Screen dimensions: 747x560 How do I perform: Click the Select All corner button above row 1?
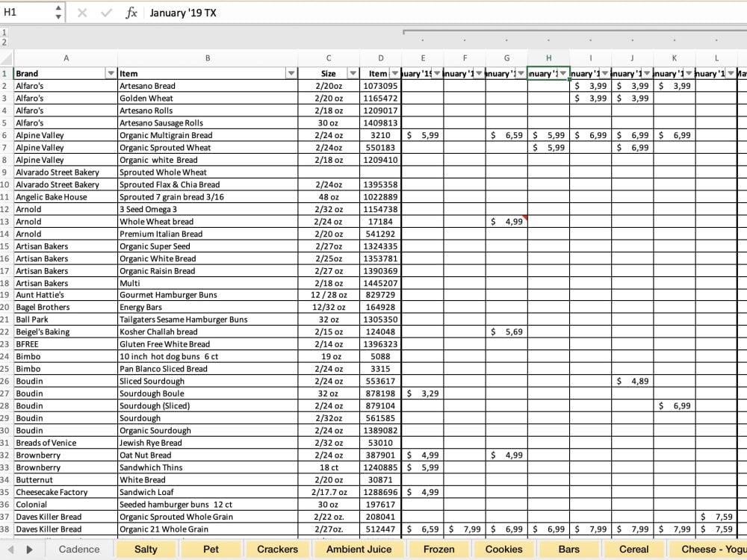(x=4, y=58)
